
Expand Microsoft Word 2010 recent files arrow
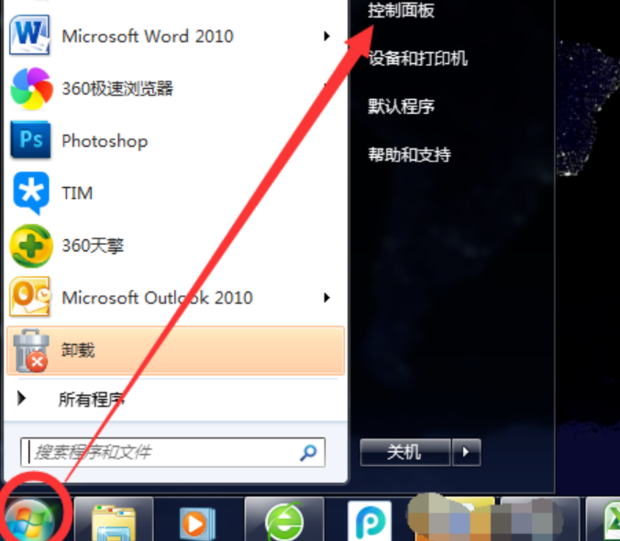click(x=327, y=36)
